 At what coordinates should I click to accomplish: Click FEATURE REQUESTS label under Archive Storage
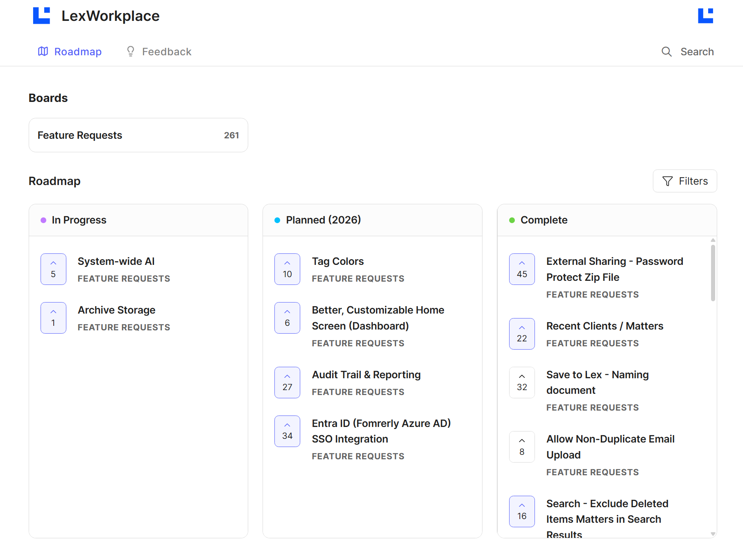[x=124, y=327]
